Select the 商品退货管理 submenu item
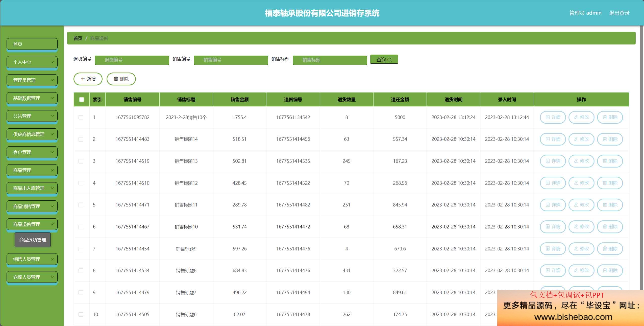Viewport: 644px width, 326px height. coord(33,240)
